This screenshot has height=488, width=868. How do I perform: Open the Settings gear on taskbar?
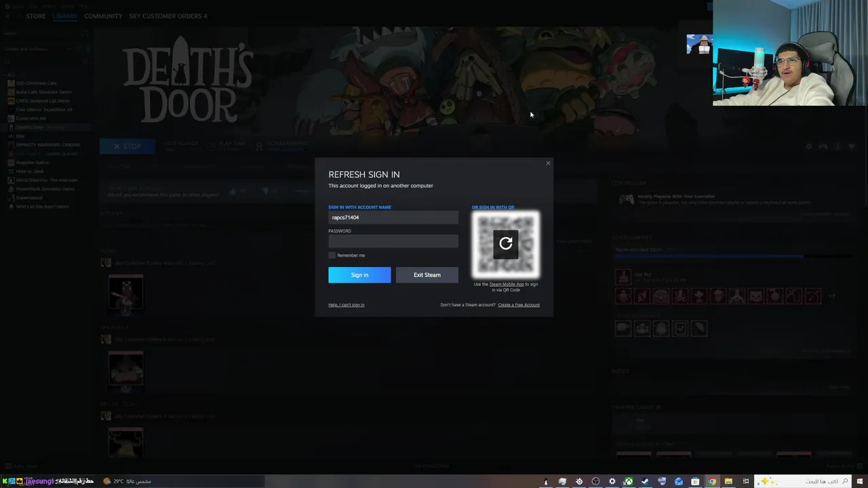pyautogui.click(x=612, y=481)
